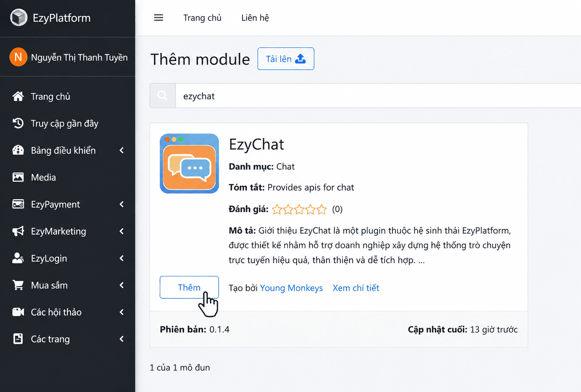
Task: Click the version text 0.1.4
Action: pyautogui.click(x=219, y=330)
